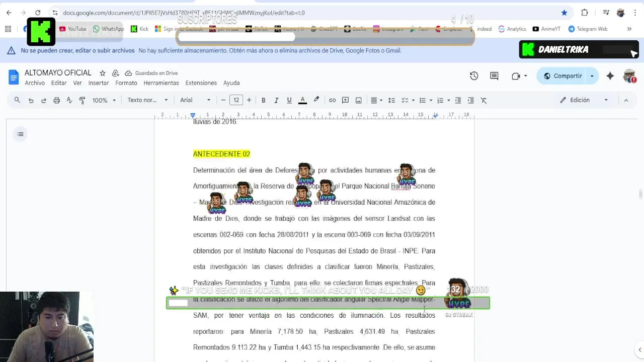
Task: Insert an image from the toolbar
Action: (x=359, y=100)
